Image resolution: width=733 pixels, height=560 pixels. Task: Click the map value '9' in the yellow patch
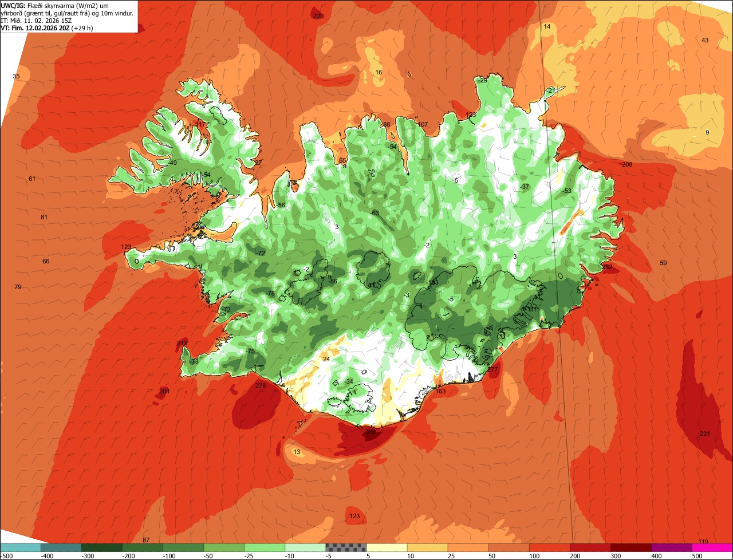click(x=707, y=132)
